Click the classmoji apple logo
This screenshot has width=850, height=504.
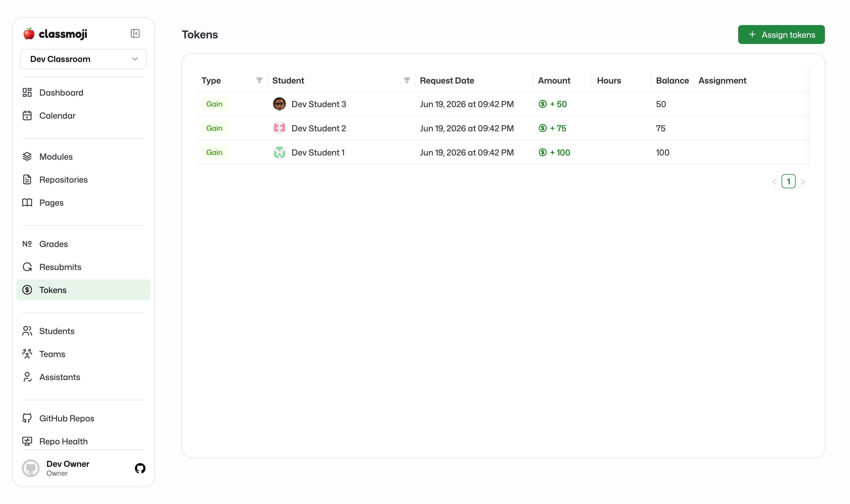point(29,34)
